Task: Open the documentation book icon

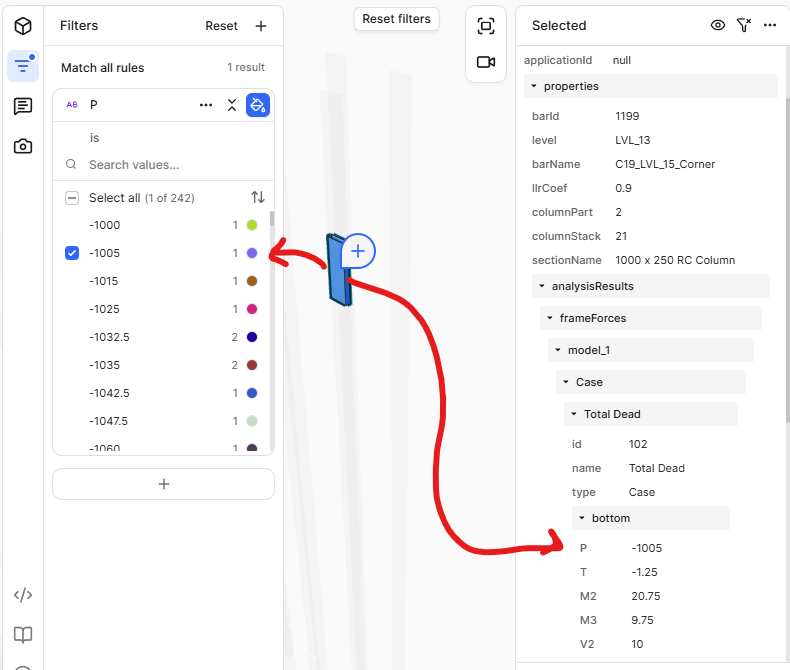Action: tap(22, 635)
